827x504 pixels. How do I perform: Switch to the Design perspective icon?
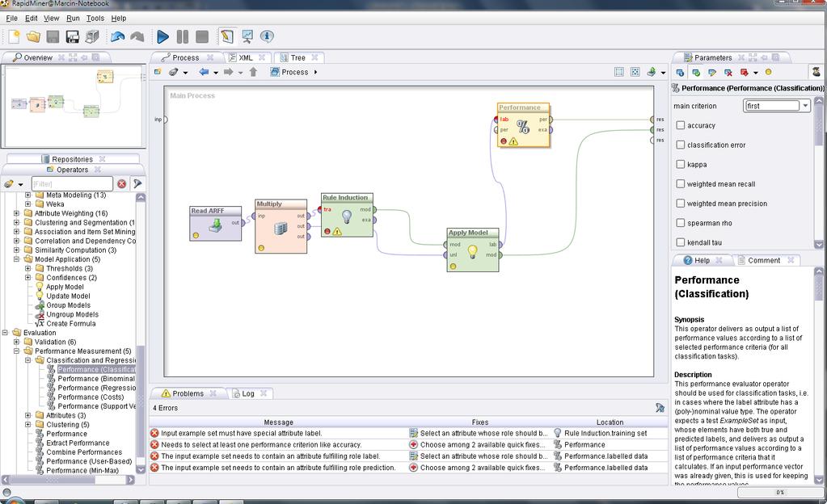coord(227,36)
